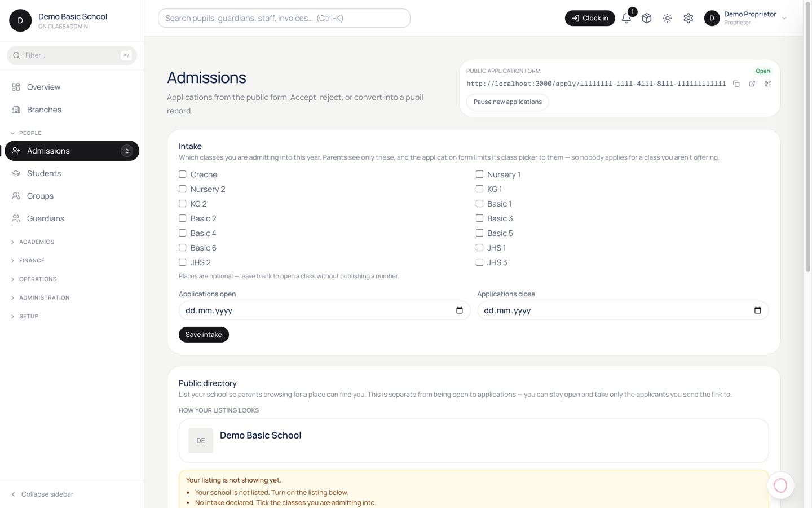
Task: Click the Students graduation cap icon
Action: click(x=16, y=173)
